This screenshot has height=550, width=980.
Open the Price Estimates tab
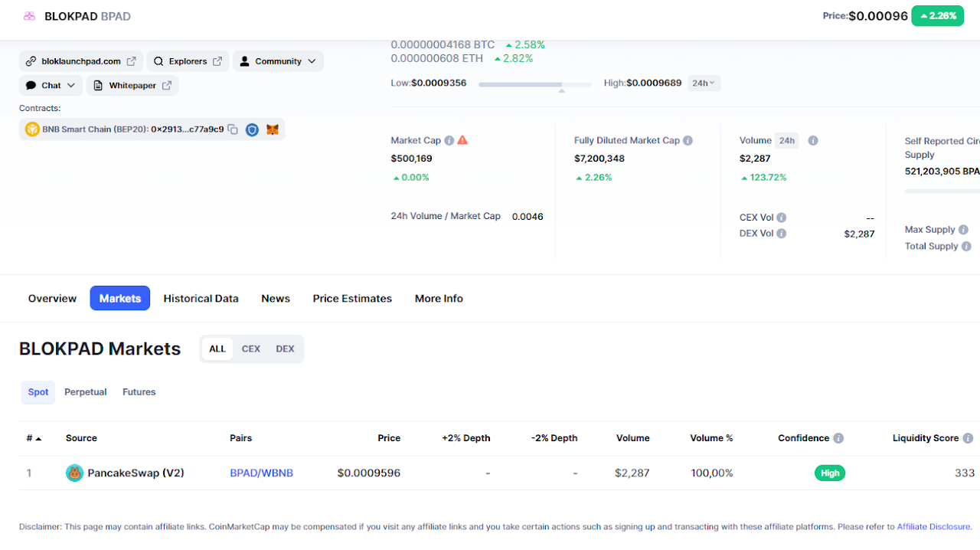352,298
